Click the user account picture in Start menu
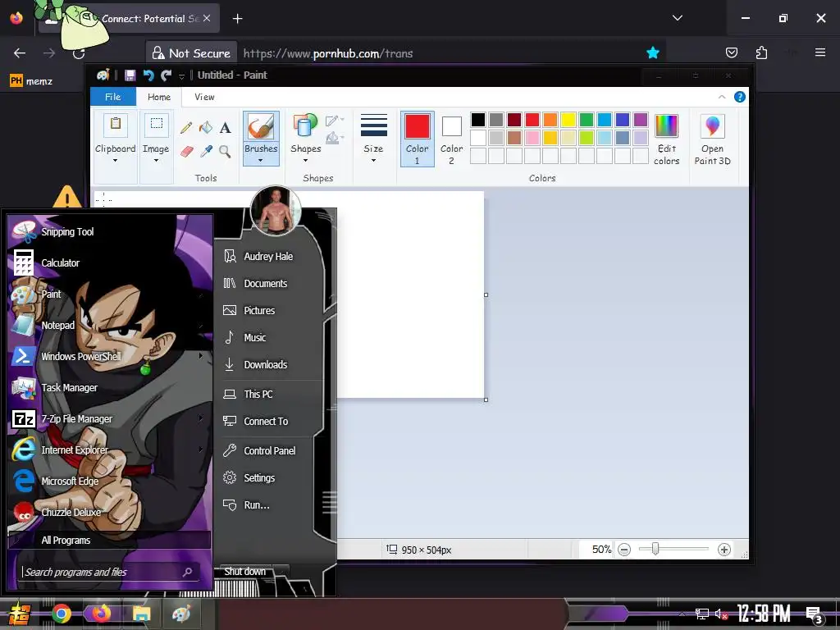Screen dimensions: 840x630 pos(276,211)
